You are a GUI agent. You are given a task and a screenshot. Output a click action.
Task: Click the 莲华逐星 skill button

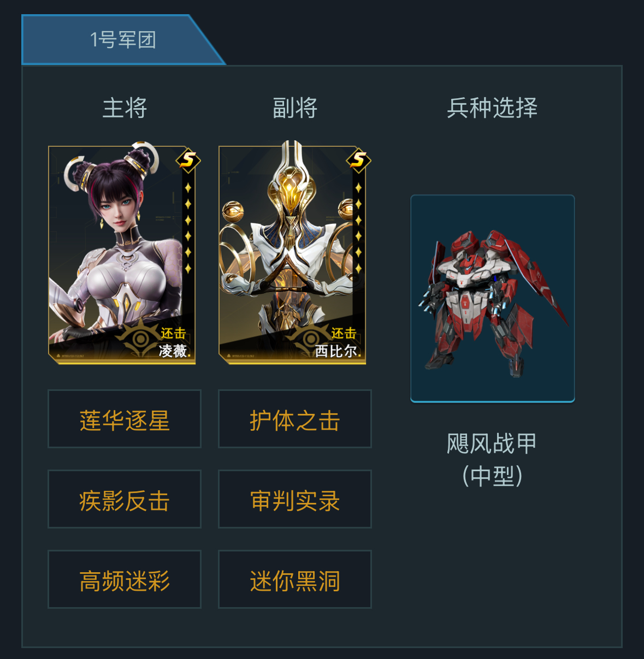click(x=125, y=419)
